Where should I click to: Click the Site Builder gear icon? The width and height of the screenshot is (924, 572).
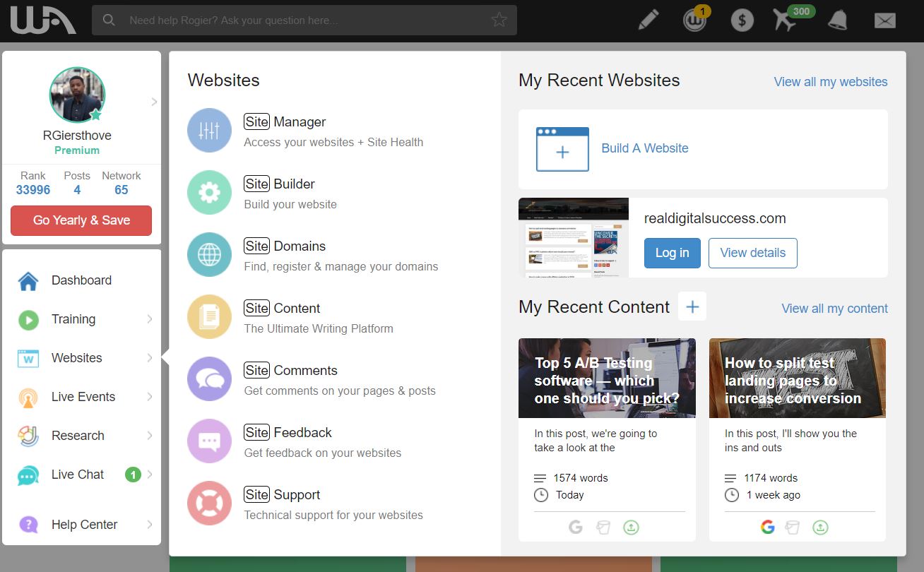(209, 193)
